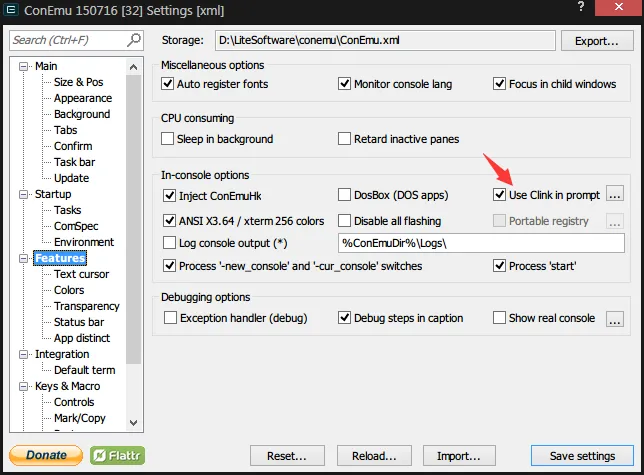Click the Save settings button
Image resolution: width=644 pixels, height=475 pixels.
click(582, 456)
